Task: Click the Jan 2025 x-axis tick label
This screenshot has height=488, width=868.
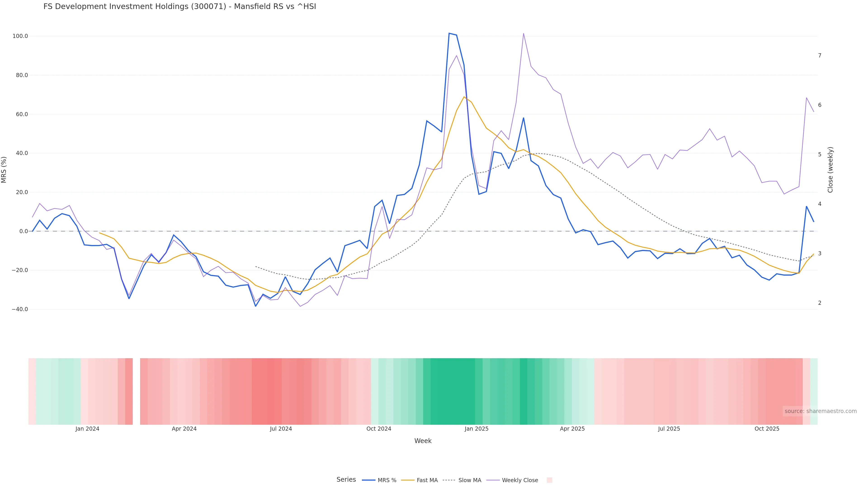Action: pos(476,429)
